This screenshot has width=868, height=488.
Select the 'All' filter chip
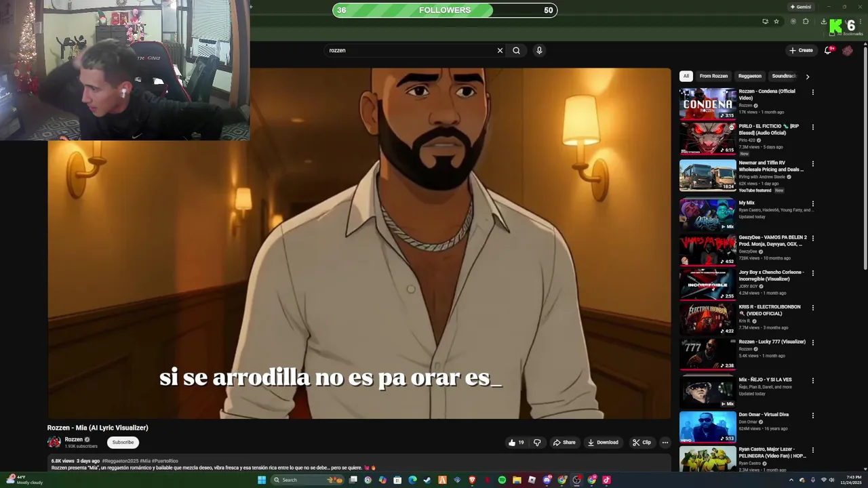coord(686,76)
